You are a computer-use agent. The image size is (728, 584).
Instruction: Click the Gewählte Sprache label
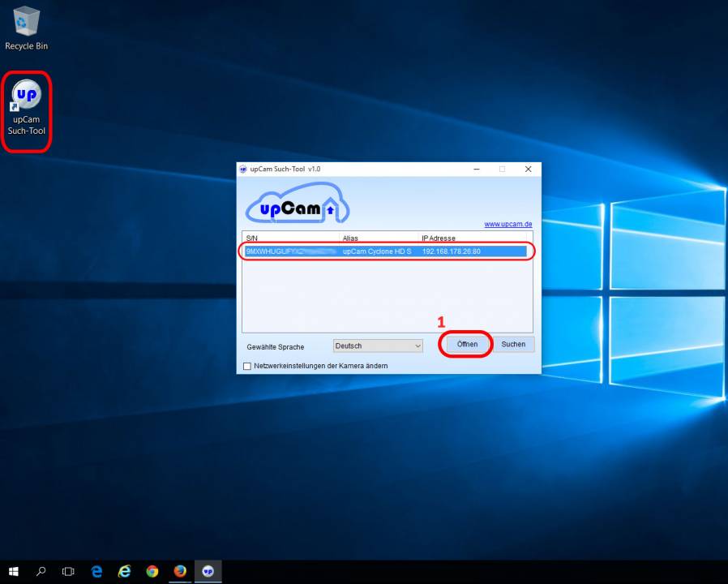(276, 347)
